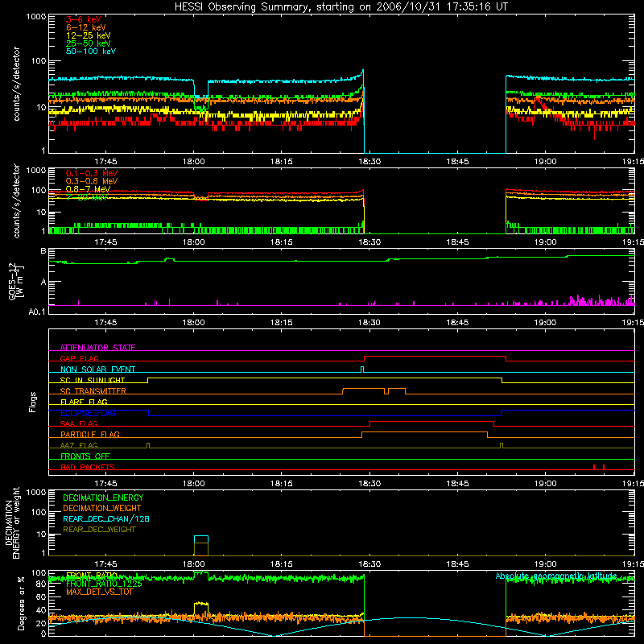Click the Flags axis title
The height and width of the screenshot is (644, 644).
pyautogui.click(x=32, y=402)
